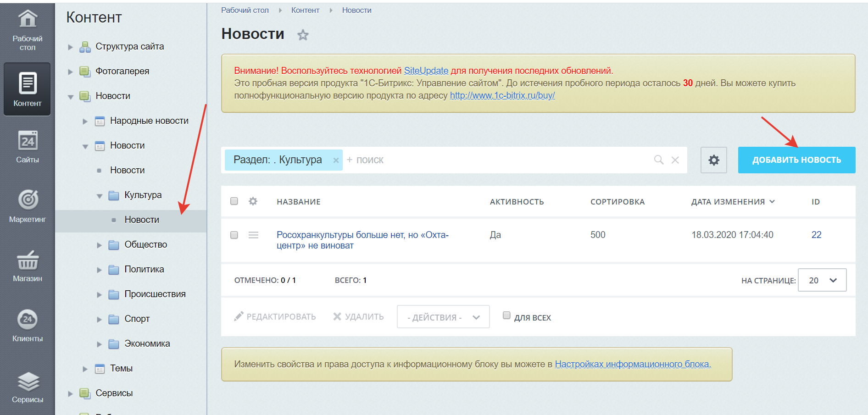
Task: Expand the Спорт folder node
Action: click(99, 319)
